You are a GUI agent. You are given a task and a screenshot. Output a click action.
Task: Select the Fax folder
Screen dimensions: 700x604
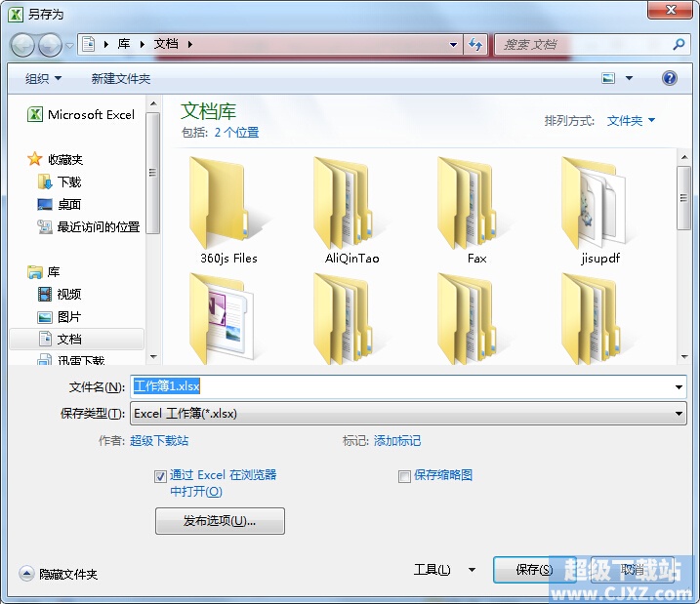pyautogui.click(x=476, y=211)
